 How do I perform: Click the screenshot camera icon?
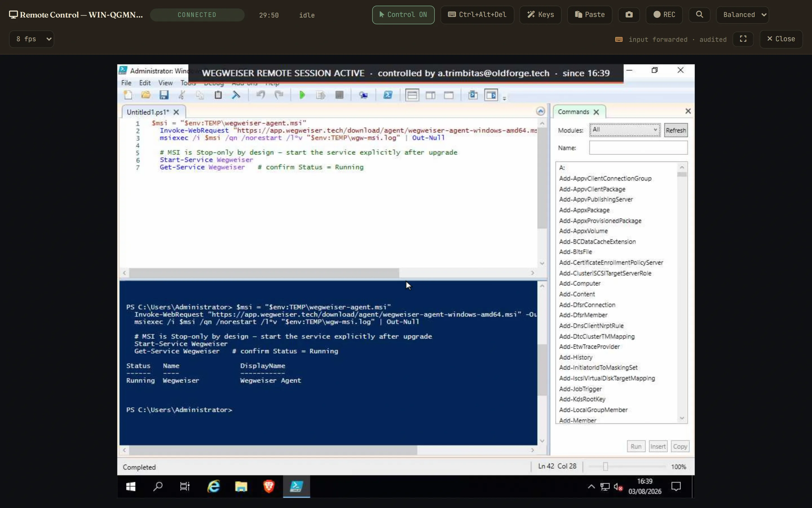(x=629, y=15)
